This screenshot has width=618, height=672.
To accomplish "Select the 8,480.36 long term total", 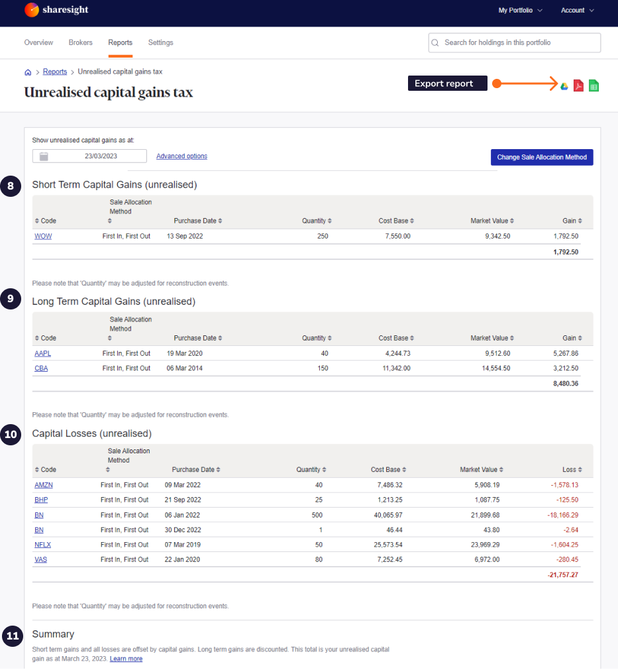I will tap(565, 384).
